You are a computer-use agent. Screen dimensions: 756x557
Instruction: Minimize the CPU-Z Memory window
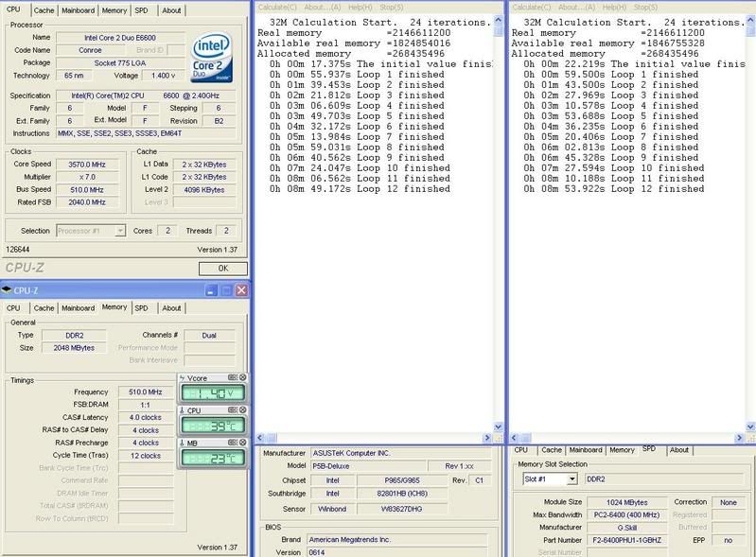[211, 290]
